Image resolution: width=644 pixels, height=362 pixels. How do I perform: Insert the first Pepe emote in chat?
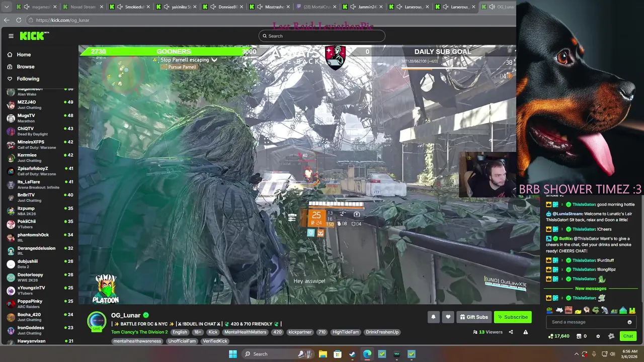[549, 310]
